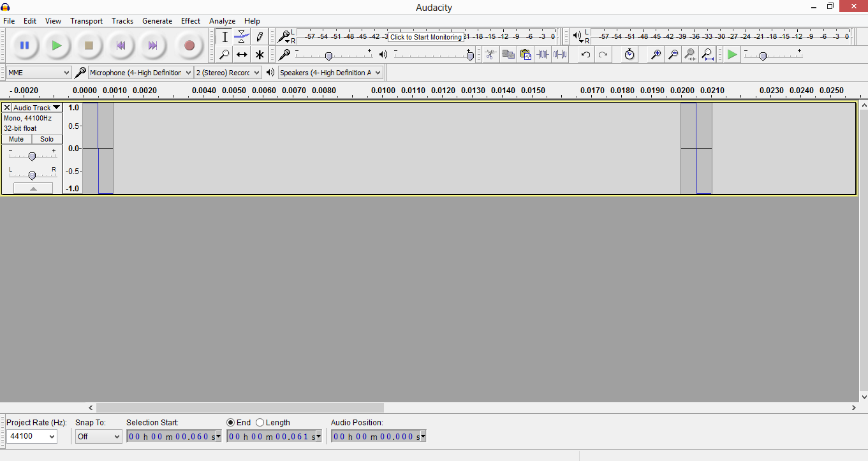868x461 pixels.
Task: Open the Analyze menu
Action: click(223, 21)
